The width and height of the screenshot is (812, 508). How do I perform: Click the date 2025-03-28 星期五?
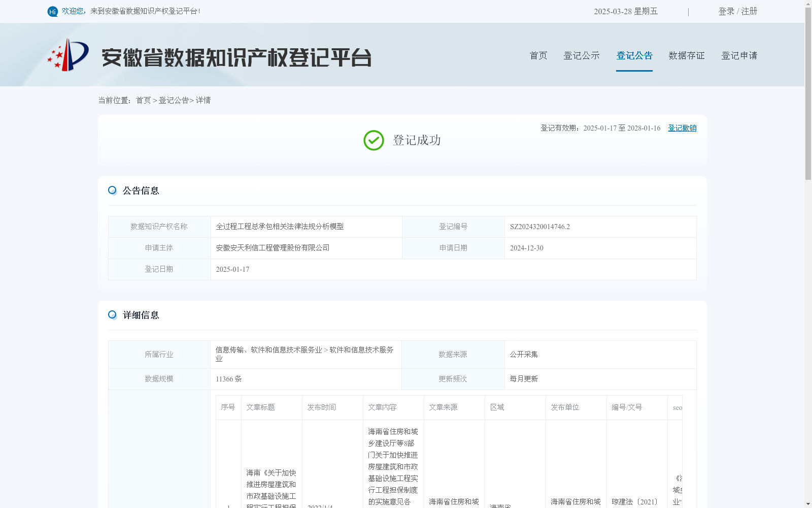point(626,11)
